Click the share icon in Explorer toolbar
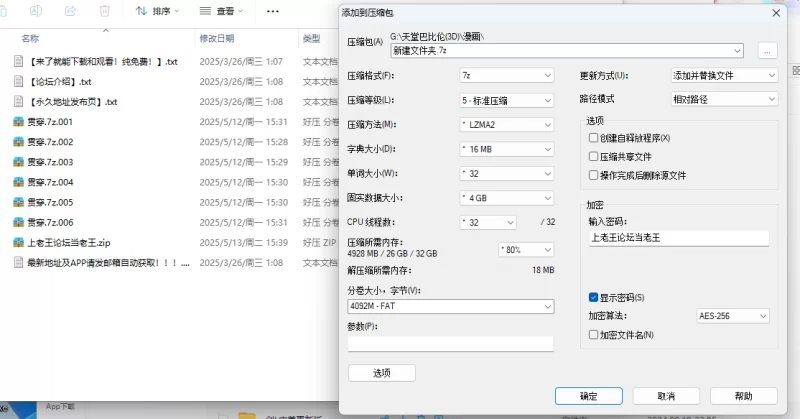 pos(70,11)
